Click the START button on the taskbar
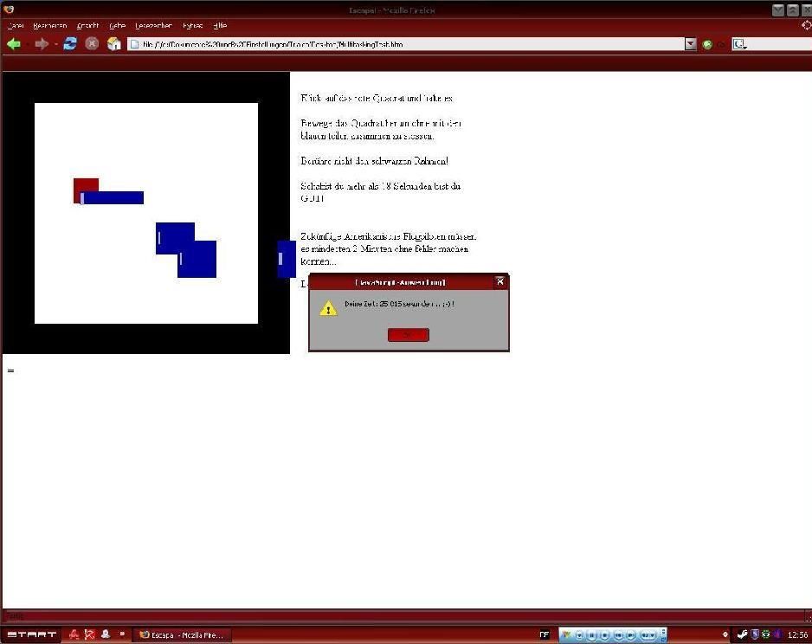Viewport: 812px width, 644px height. pos(31,634)
